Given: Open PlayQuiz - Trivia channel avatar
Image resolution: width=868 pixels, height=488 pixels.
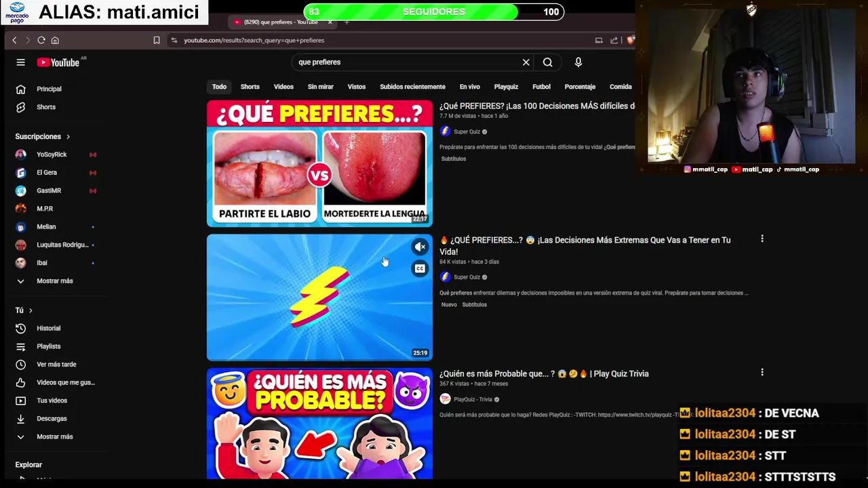Looking at the screenshot, I should click(445, 399).
